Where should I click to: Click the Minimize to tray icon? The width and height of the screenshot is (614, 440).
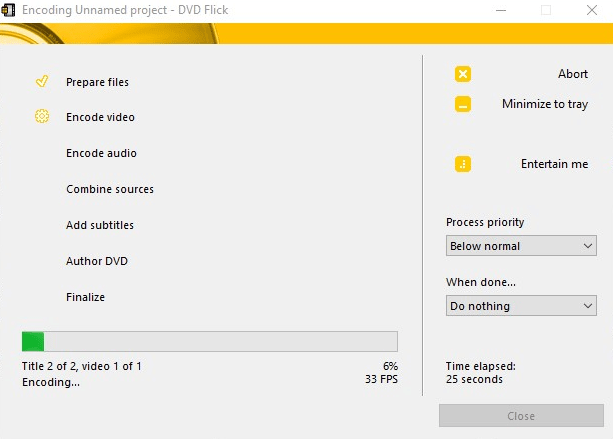463,104
